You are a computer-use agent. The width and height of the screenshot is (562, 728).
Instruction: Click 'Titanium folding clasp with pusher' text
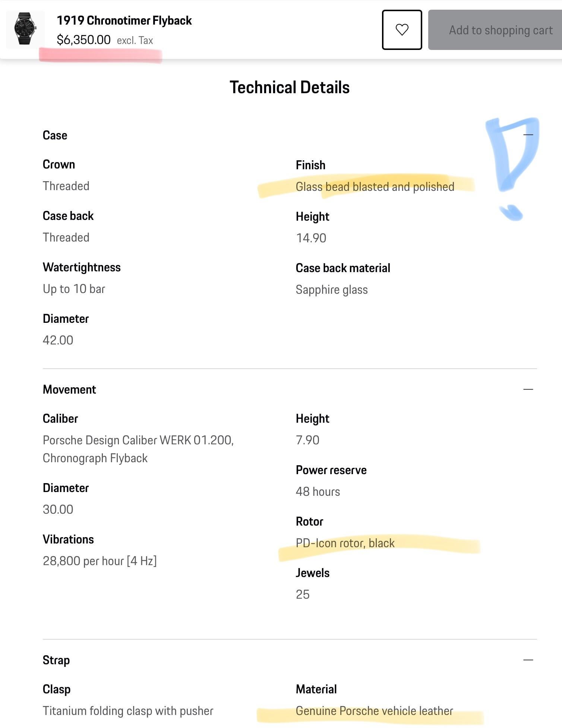128,711
